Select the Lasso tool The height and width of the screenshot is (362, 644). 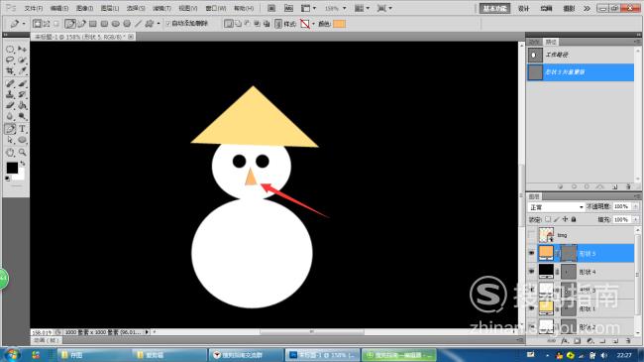[10, 60]
